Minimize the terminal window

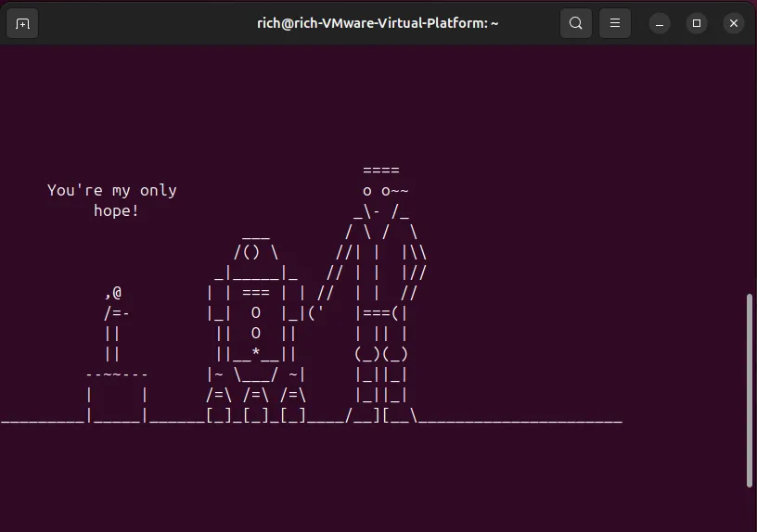tap(660, 23)
